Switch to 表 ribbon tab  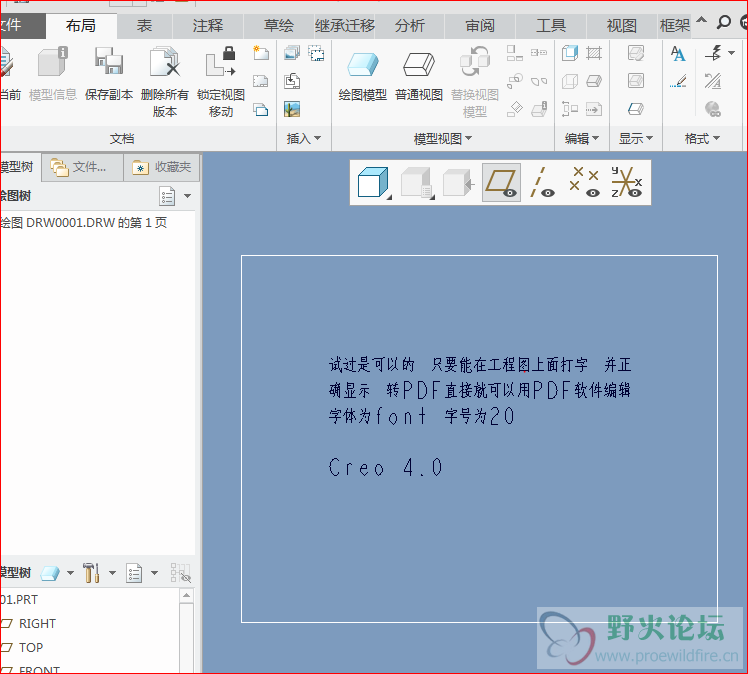point(144,26)
